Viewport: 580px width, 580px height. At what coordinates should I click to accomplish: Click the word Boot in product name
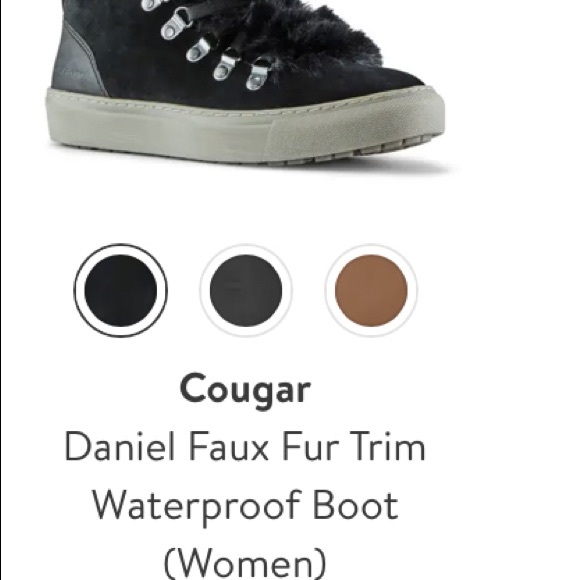pos(355,505)
